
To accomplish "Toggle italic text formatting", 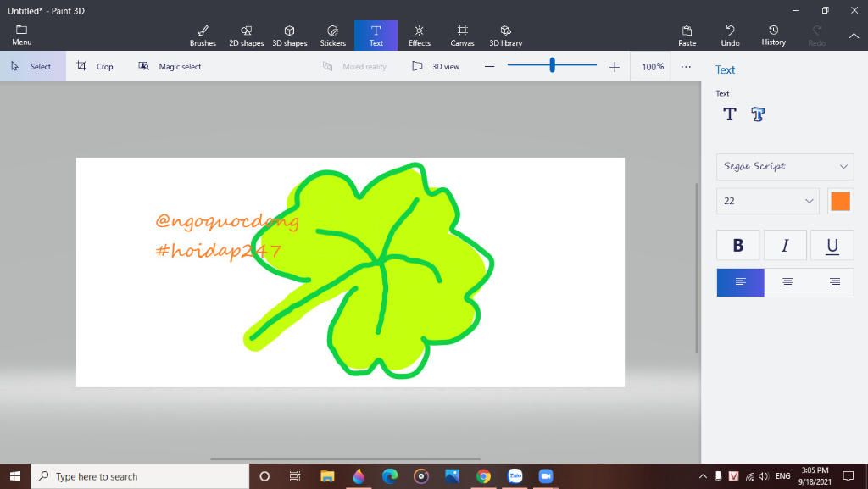I will [785, 245].
